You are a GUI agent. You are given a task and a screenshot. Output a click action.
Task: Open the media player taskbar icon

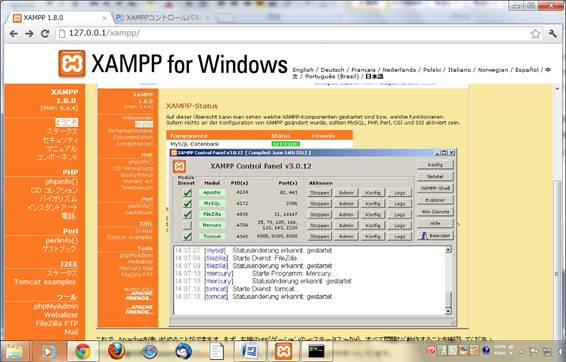(48, 351)
